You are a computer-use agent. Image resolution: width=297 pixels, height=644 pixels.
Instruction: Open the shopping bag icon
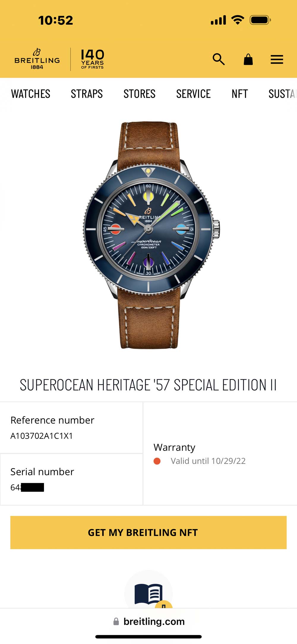click(248, 59)
